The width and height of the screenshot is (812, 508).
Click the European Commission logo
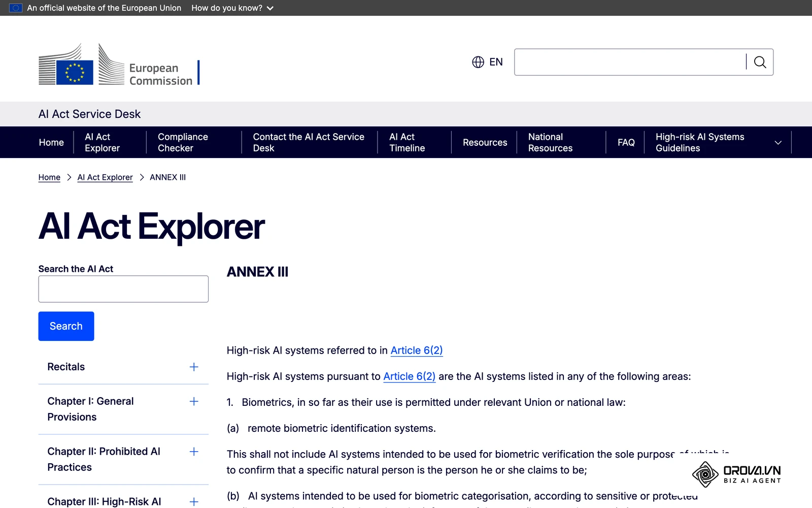tap(119, 65)
